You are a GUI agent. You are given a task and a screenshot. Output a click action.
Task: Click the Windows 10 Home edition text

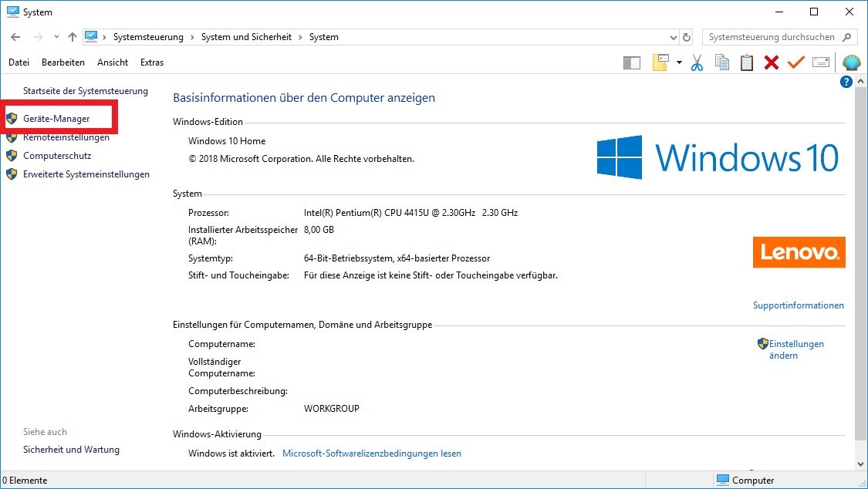pos(226,141)
